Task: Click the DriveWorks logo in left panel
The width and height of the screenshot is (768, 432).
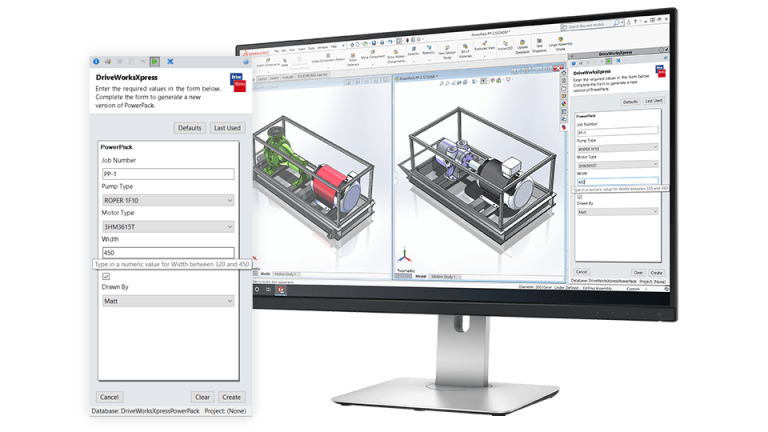Action: click(238, 83)
